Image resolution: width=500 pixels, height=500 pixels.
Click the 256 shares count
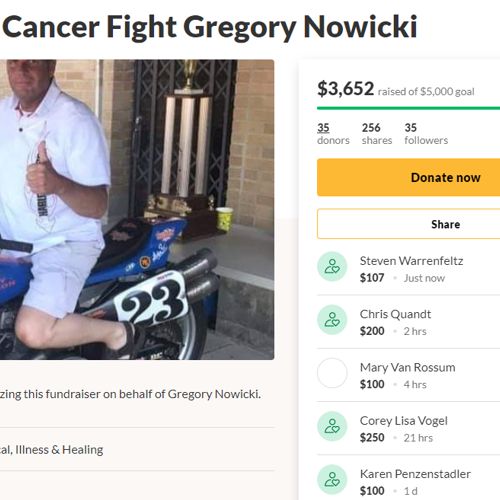(x=377, y=134)
